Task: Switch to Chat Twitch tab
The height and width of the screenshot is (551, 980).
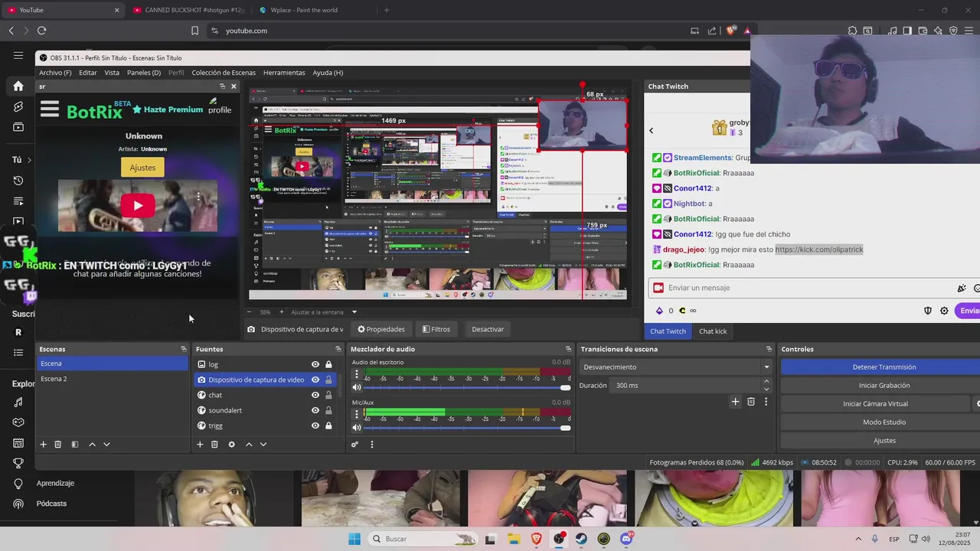Action: coord(668,331)
